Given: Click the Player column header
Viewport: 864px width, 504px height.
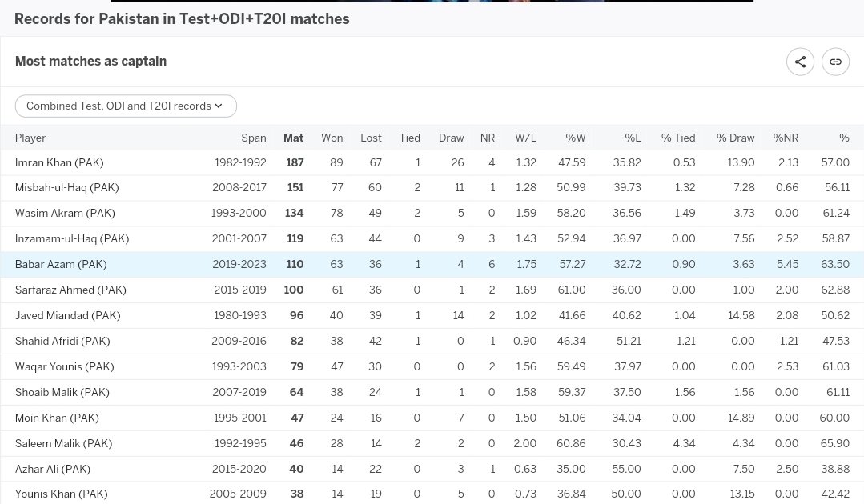Looking at the screenshot, I should [30, 138].
